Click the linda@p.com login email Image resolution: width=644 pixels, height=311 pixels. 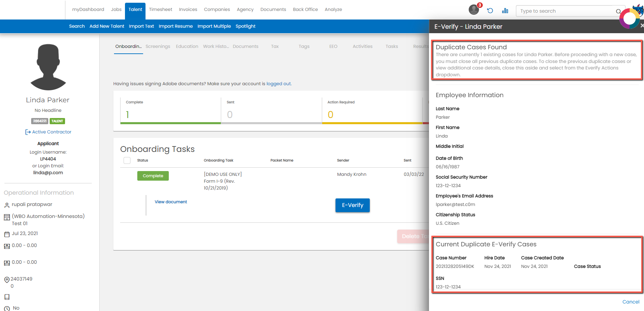tap(48, 173)
